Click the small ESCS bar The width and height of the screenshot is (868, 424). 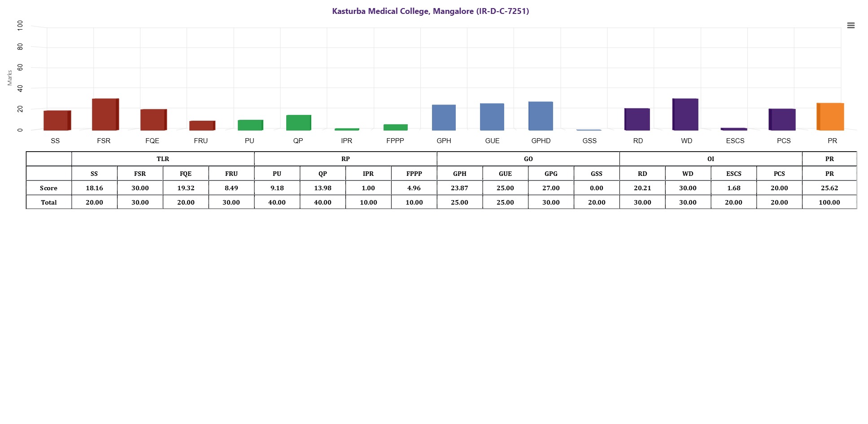(734, 129)
